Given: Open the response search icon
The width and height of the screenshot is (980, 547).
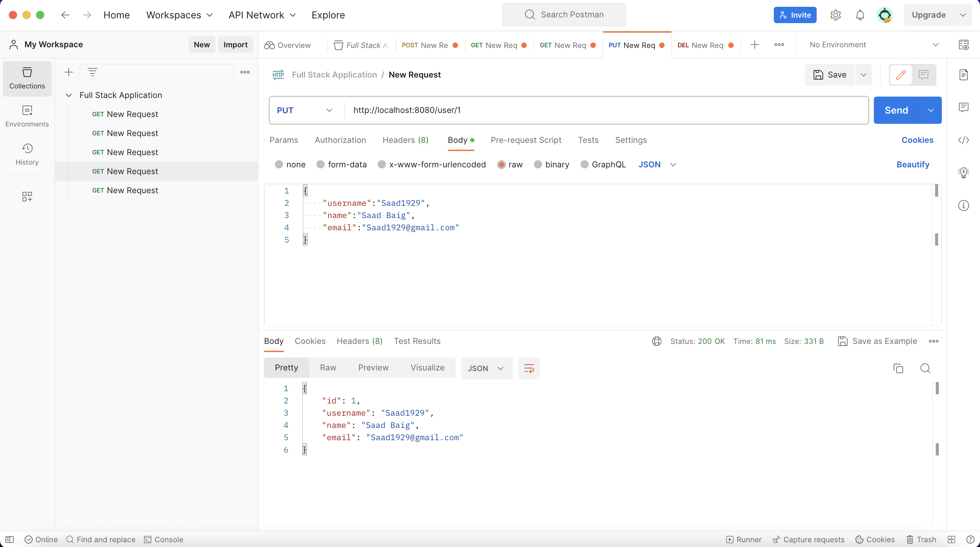Looking at the screenshot, I should (925, 368).
